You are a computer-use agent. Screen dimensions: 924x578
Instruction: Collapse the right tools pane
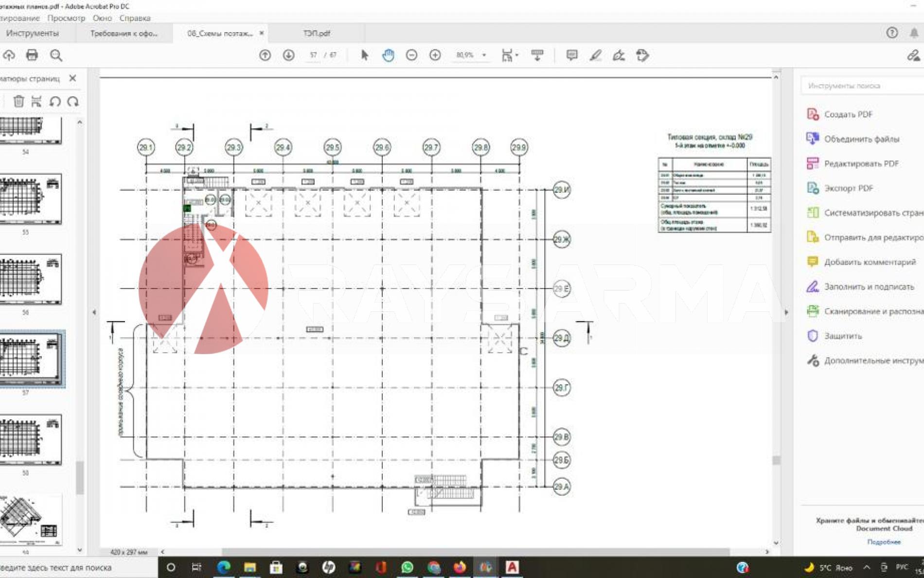coord(786,312)
